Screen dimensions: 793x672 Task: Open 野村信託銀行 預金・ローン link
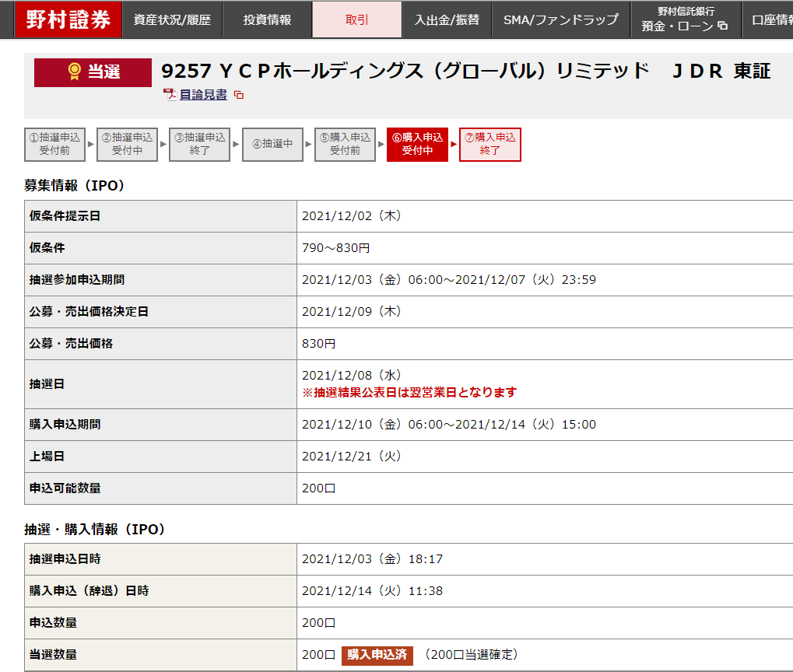tap(686, 19)
